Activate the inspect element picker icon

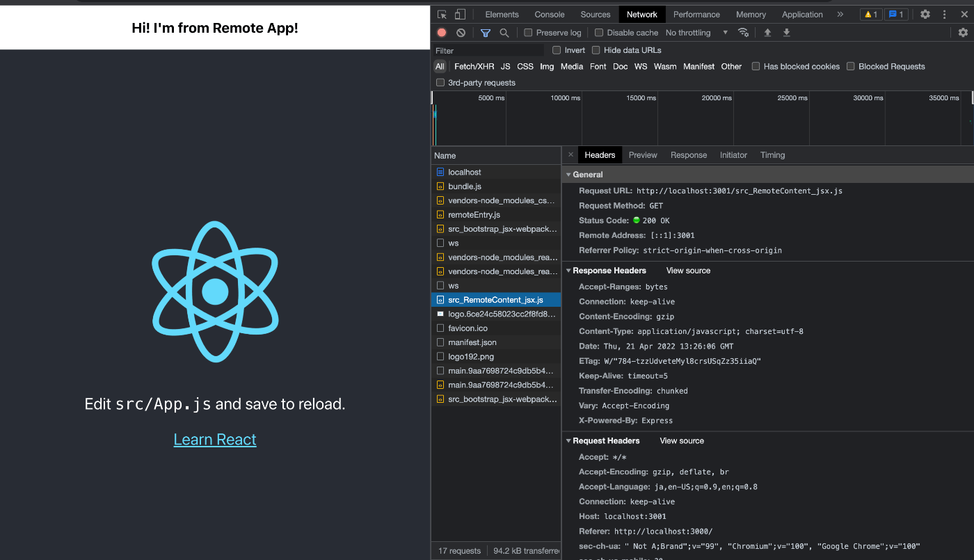coord(442,15)
